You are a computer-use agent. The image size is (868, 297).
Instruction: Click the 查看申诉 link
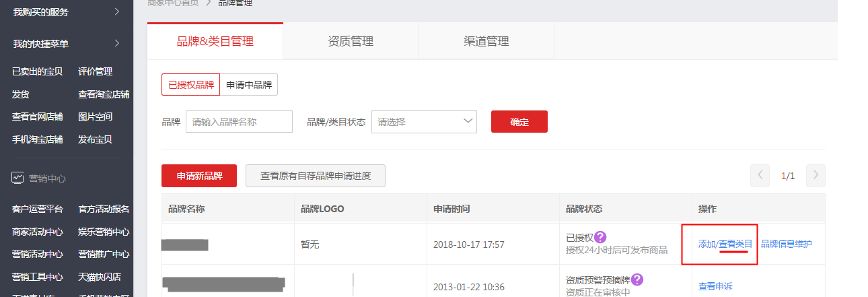[x=717, y=286]
